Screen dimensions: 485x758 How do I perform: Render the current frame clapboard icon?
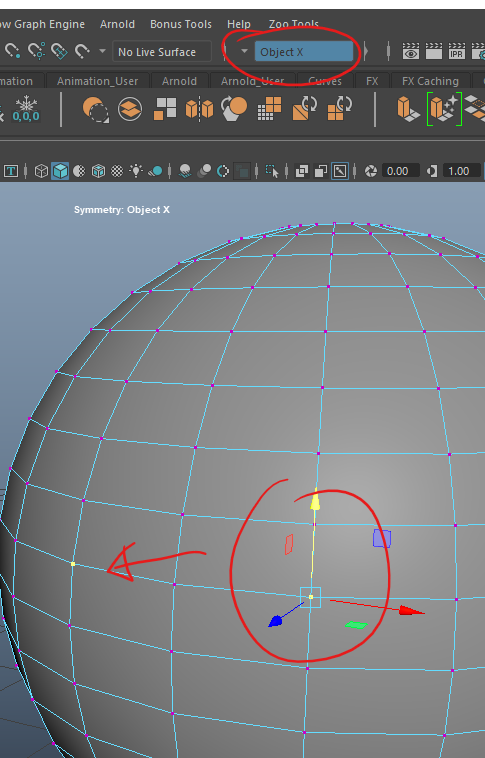point(433,51)
